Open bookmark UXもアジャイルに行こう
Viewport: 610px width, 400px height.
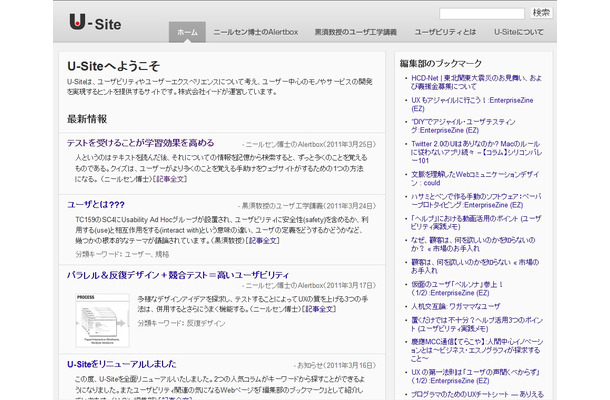click(472, 104)
